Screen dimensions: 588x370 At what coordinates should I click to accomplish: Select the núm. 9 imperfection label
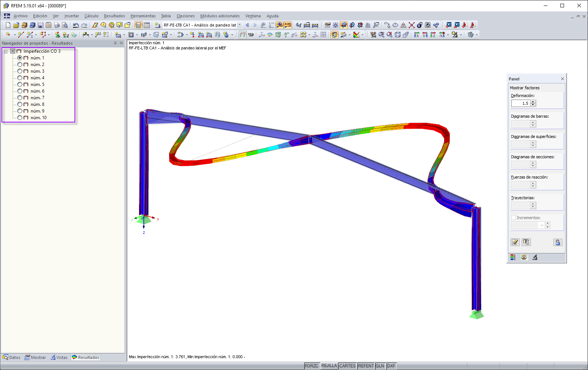[x=37, y=111]
